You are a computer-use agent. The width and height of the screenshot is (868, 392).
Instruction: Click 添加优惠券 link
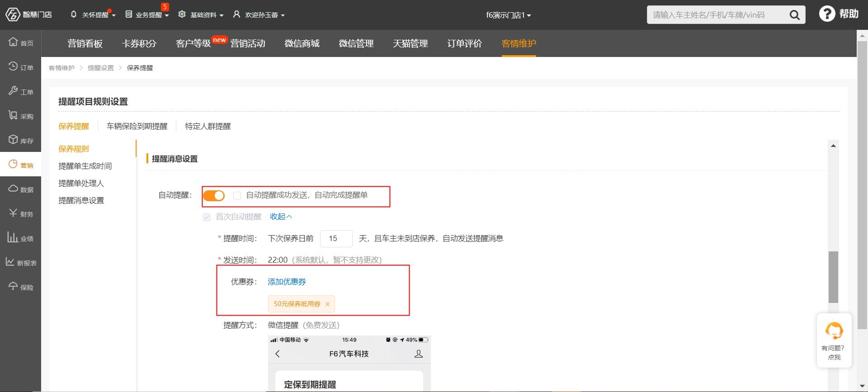[287, 282]
